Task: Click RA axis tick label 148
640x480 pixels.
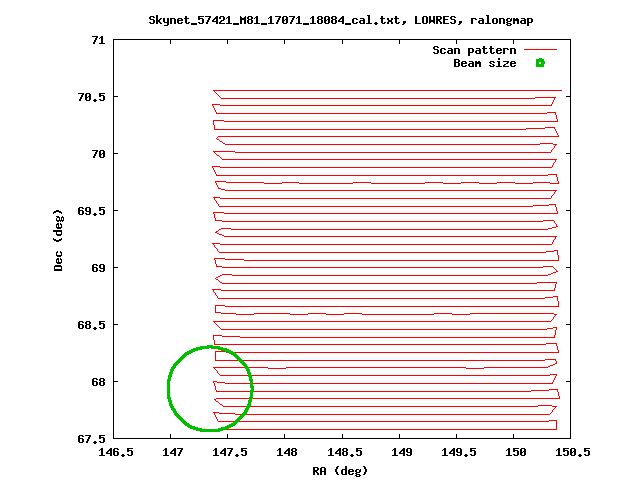Action: (287, 452)
